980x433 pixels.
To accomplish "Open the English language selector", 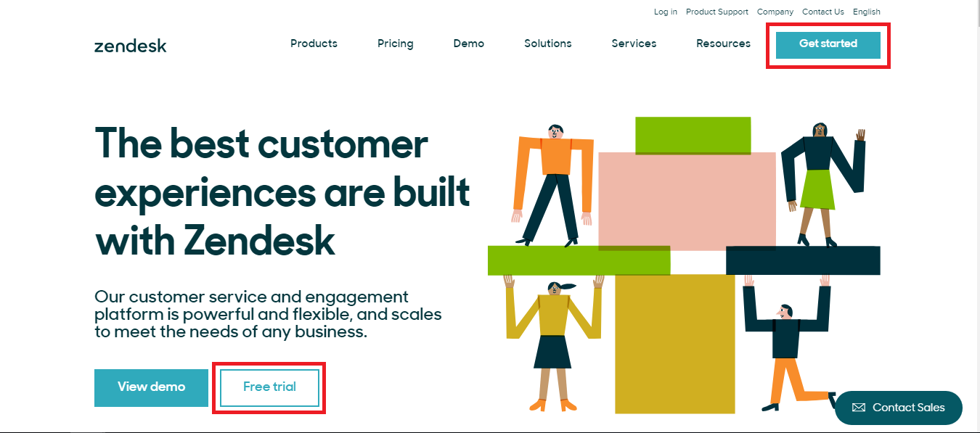I will 866,12.
